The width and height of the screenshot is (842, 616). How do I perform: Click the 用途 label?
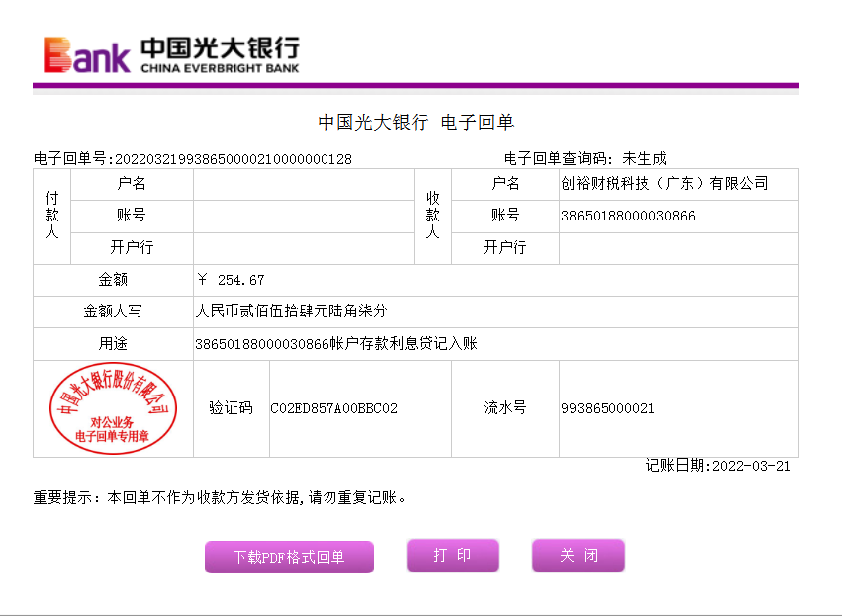point(113,344)
